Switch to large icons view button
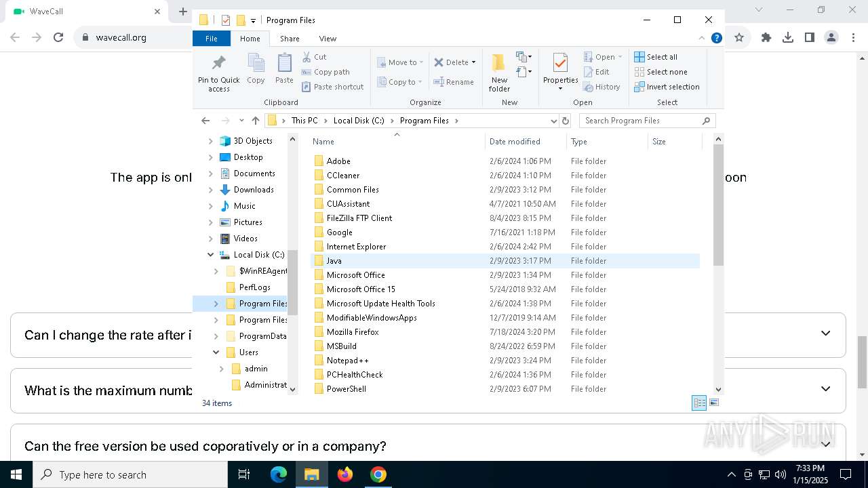 point(713,403)
